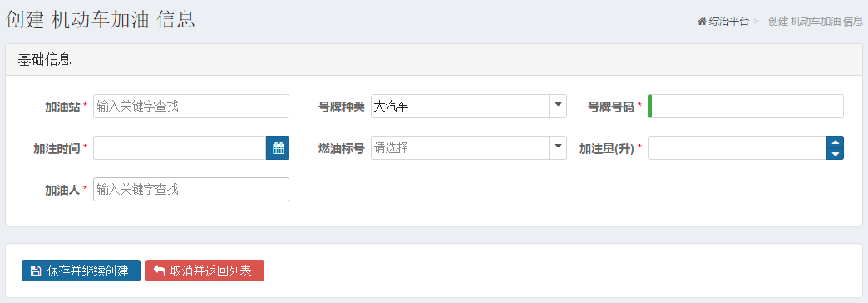868x303 pixels.
Task: Expand the 号牌种类 dropdown arrow
Action: pos(557,107)
